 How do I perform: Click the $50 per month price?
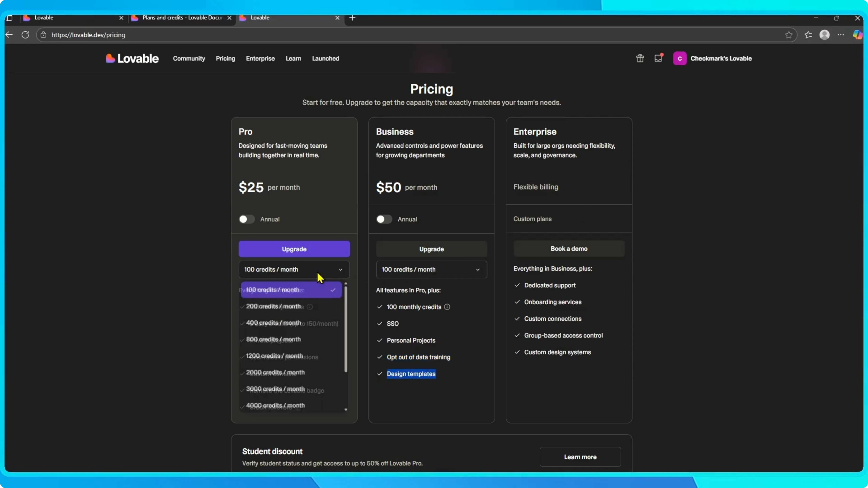407,187
